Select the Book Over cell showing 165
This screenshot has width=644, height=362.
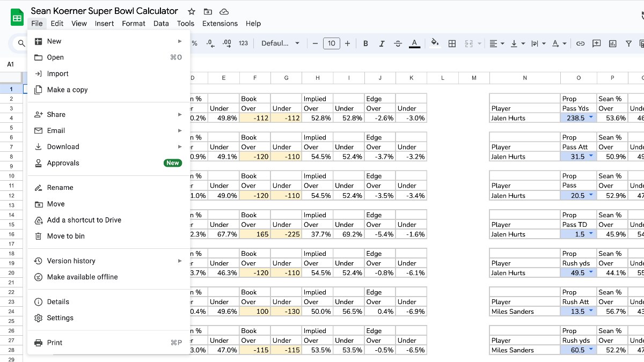point(255,234)
